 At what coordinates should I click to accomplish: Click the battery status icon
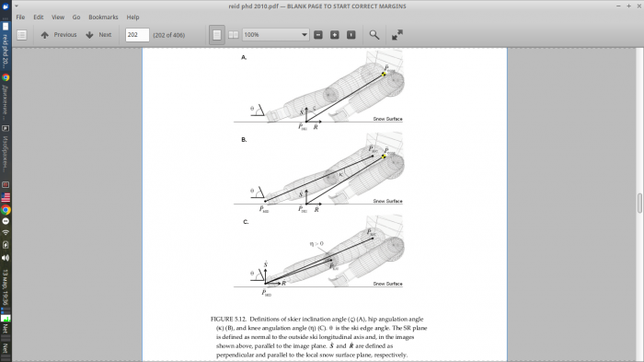coord(6,245)
